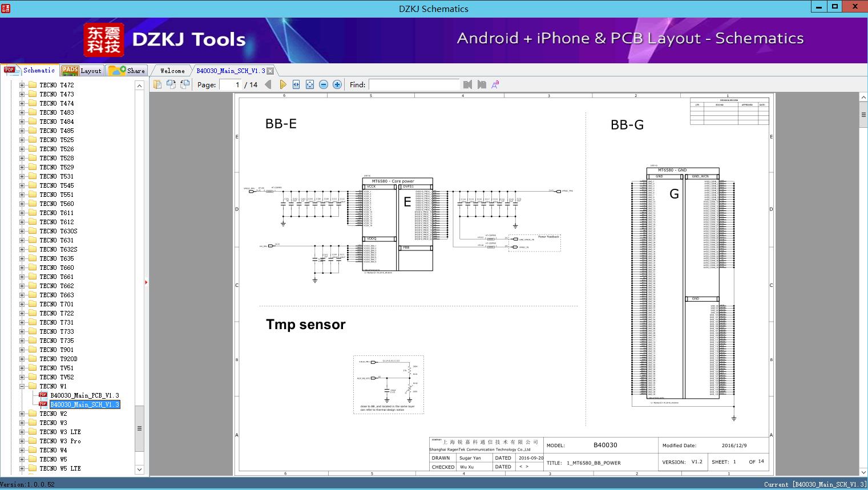Viewport: 868px width, 490px height.
Task: Expand the TECNO T920D folder
Action: (22, 359)
